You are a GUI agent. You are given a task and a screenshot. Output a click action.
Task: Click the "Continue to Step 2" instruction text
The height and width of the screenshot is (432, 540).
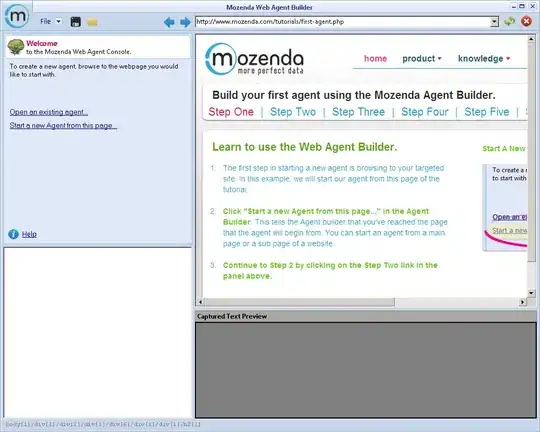pos(330,270)
